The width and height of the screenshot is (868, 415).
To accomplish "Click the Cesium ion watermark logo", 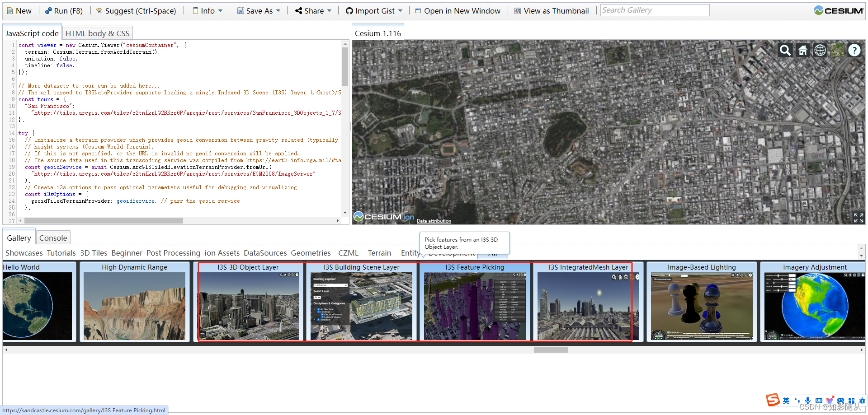I will coord(383,216).
